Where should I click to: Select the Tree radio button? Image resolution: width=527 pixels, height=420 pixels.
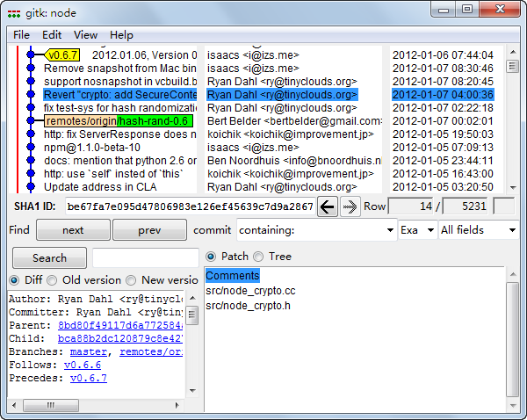(x=258, y=257)
